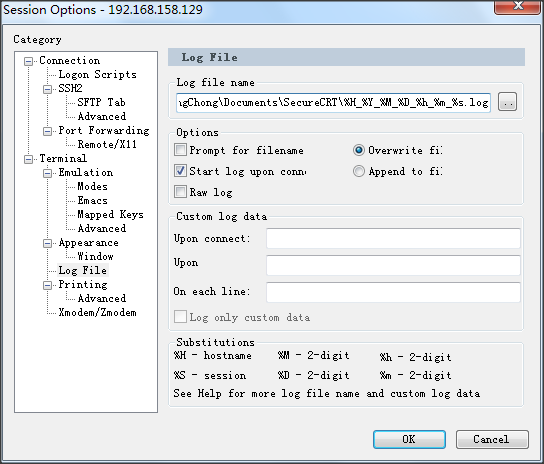Select the Terminal category label
544x464 pixels.
(x=63, y=159)
